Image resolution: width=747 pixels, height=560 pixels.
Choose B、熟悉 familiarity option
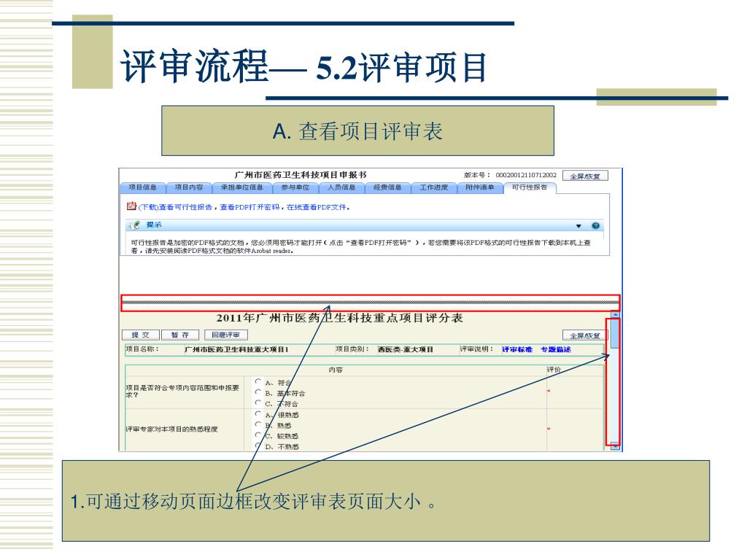pyautogui.click(x=258, y=424)
